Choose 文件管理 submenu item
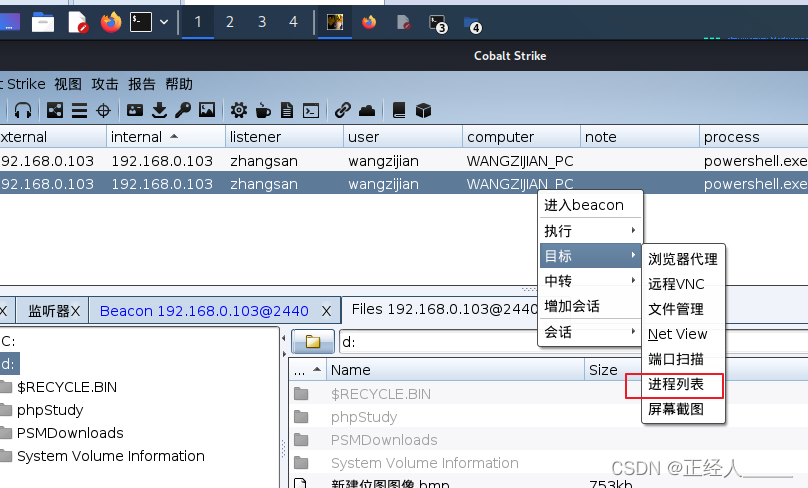 (x=683, y=309)
